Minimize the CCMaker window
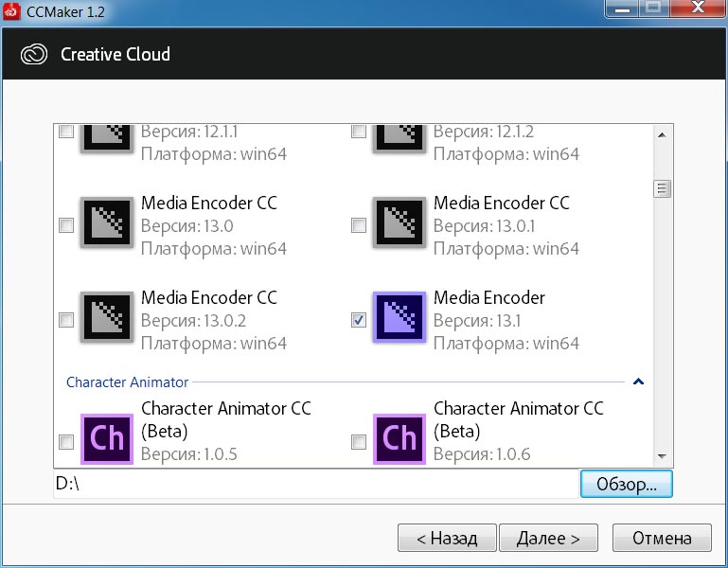This screenshot has width=728, height=568. click(x=622, y=9)
